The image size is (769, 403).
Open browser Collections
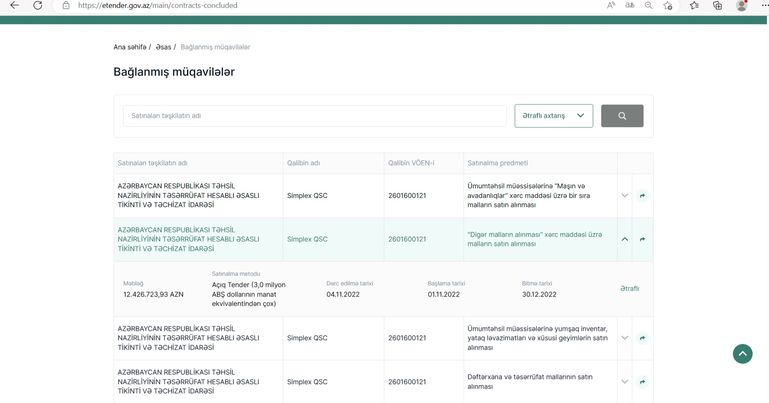718,5
